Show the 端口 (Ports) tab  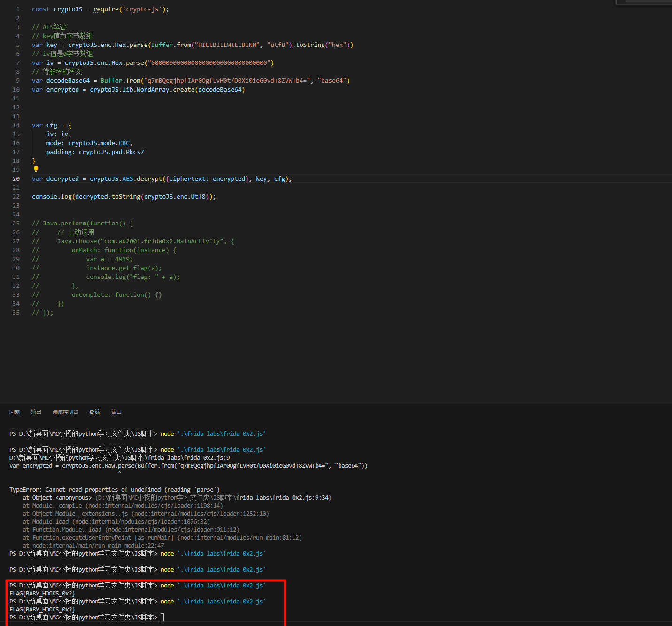coord(116,412)
